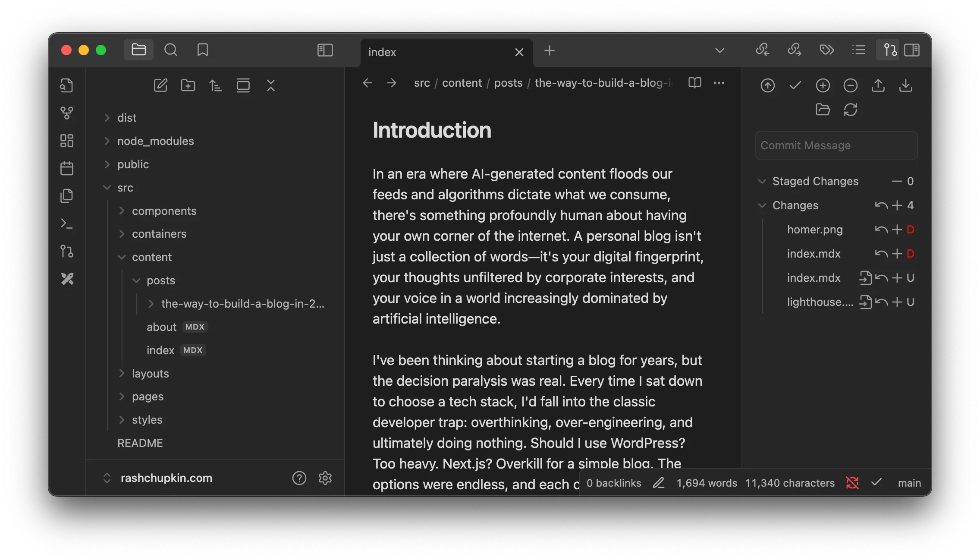
Task: Click the crossed tools ribbon icon
Action: (x=66, y=279)
